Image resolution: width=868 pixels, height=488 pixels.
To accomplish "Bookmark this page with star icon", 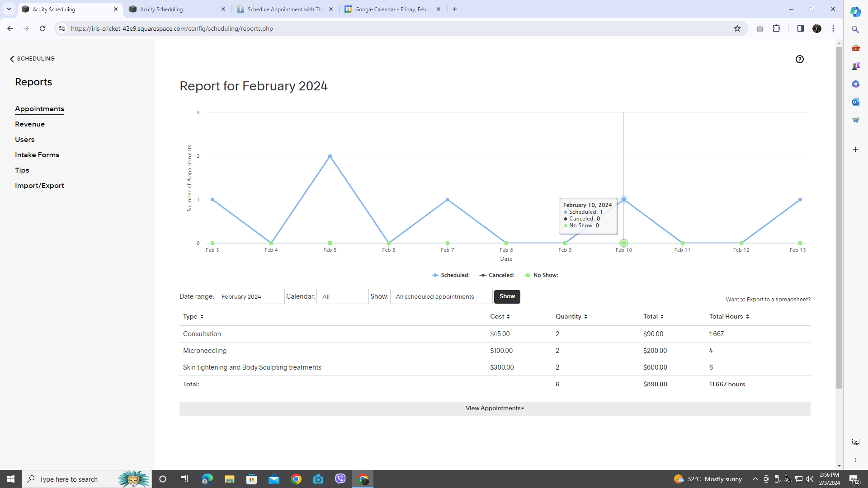I will point(737,28).
